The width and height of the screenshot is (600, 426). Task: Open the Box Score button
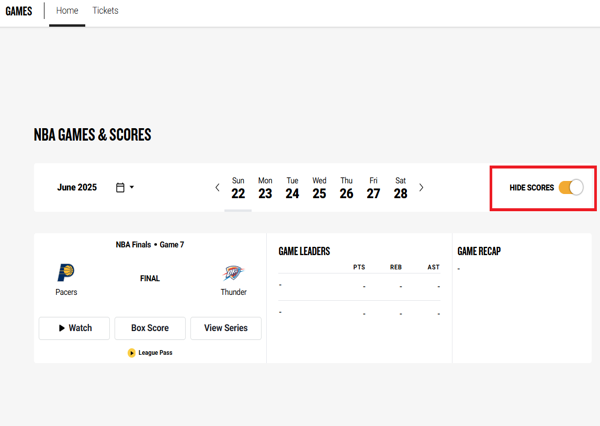click(150, 328)
